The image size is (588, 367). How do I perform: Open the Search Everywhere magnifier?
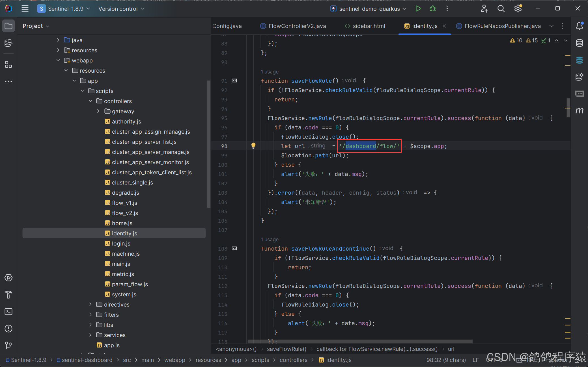pyautogui.click(x=501, y=9)
